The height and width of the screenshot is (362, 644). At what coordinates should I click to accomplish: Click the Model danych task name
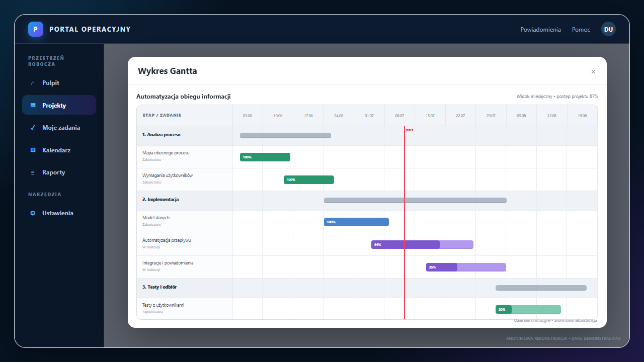coord(156,217)
